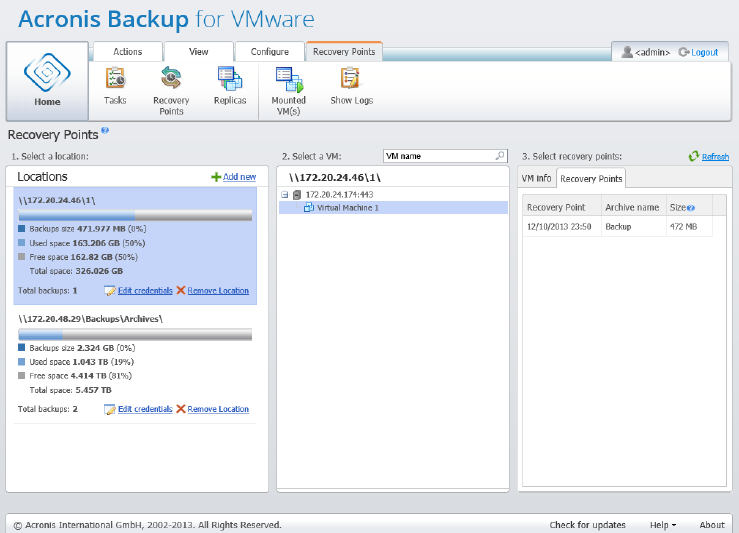Click the green Refresh arrows icon
The height and width of the screenshot is (533, 739).
[x=694, y=156]
